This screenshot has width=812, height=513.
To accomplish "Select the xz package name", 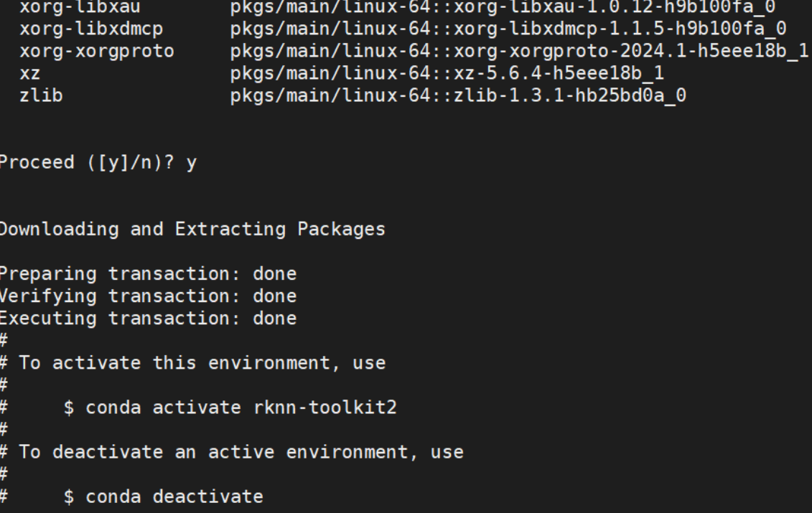I will tap(30, 73).
